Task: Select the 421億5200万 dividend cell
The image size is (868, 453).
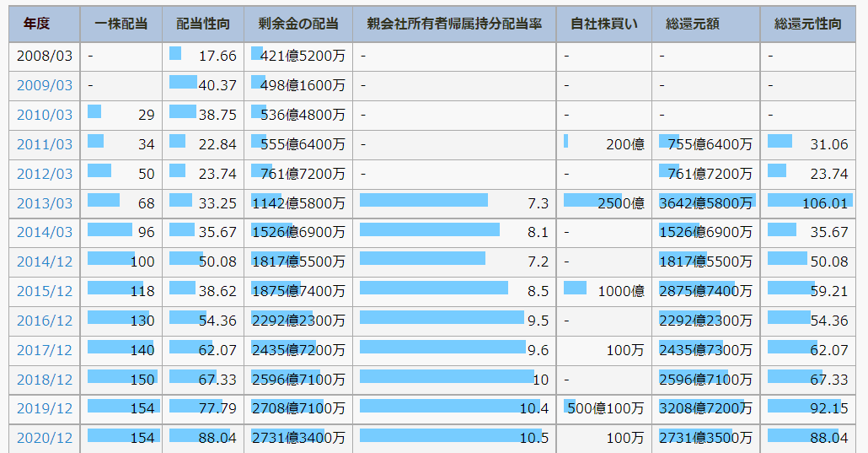Action: pyautogui.click(x=298, y=56)
